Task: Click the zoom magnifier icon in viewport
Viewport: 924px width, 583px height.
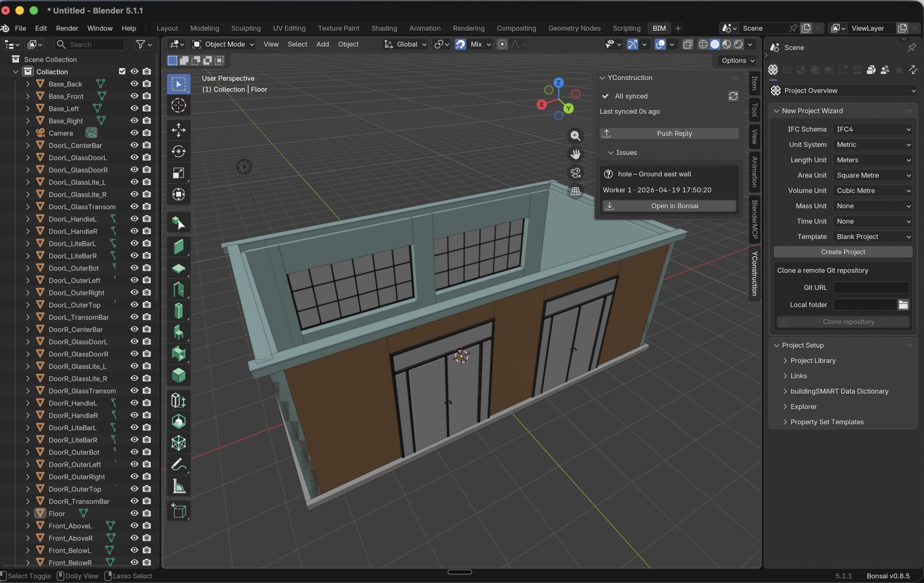Action: (575, 136)
